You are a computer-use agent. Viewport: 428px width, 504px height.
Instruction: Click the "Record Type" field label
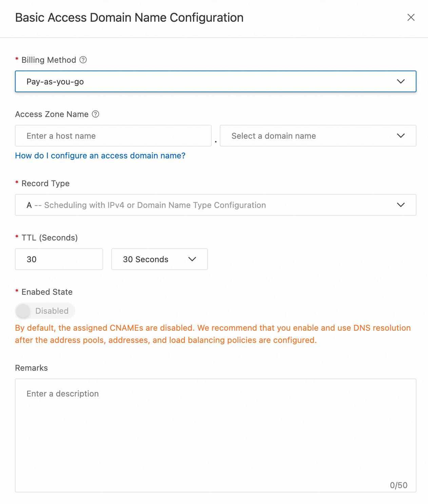(45, 183)
